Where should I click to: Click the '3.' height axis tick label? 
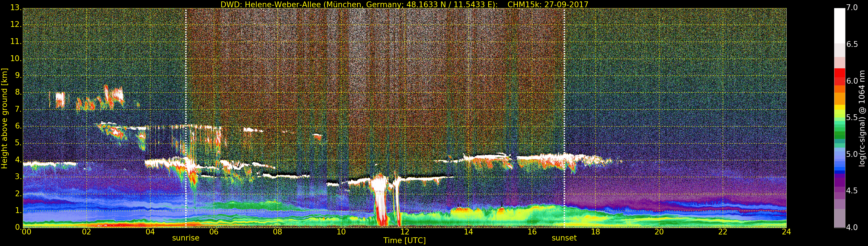(19, 177)
